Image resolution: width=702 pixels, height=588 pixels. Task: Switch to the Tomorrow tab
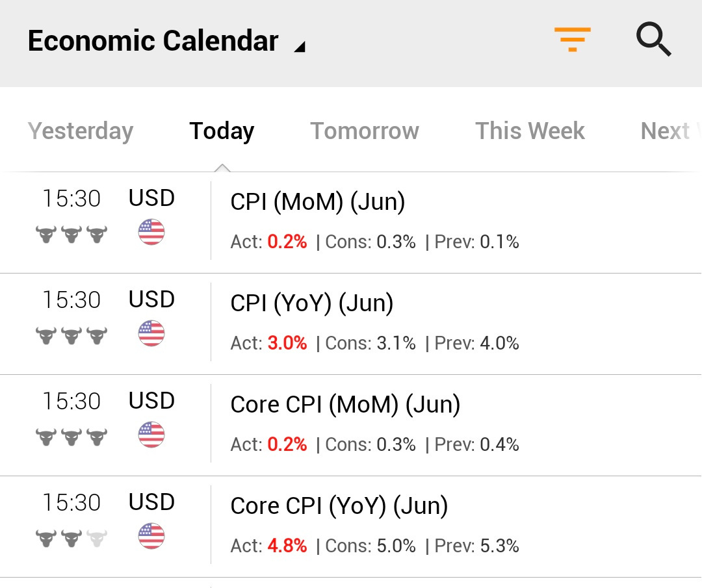click(x=365, y=131)
